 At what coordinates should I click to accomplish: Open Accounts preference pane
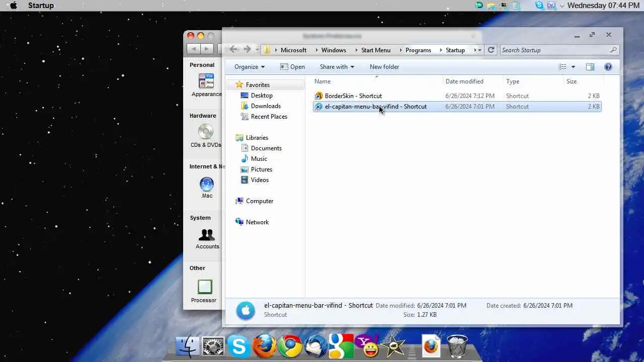[207, 239]
